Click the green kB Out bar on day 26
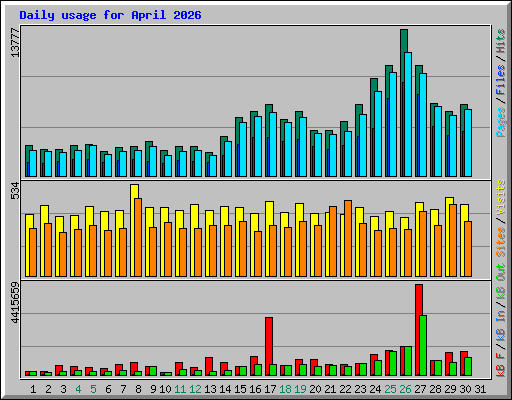 pyautogui.click(x=408, y=361)
